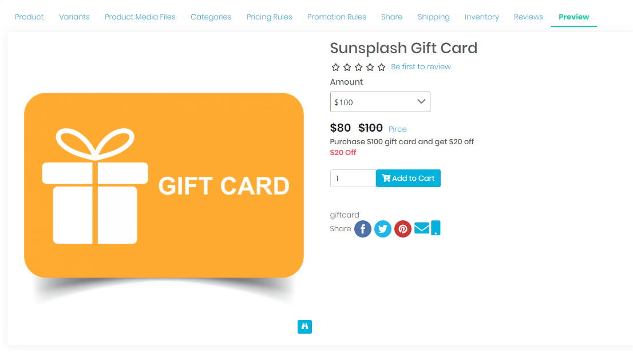633x364 pixels.
Task: Click the binoculars zoom icon below image
Action: pyautogui.click(x=305, y=326)
